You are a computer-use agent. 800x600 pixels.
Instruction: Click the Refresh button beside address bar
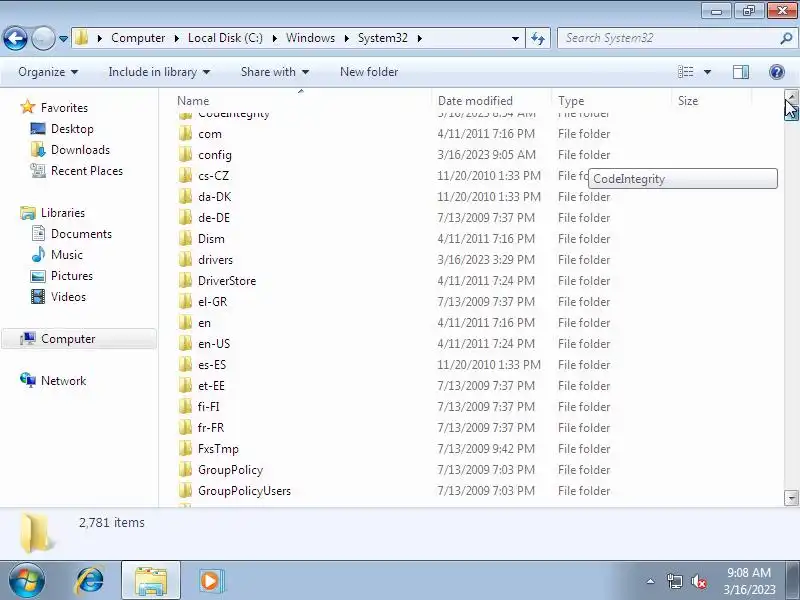click(x=538, y=38)
